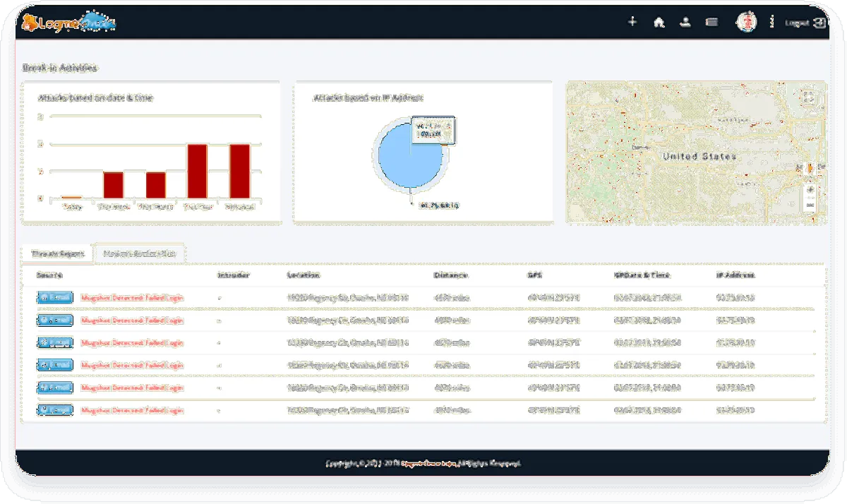Click the map zoom in control
The height and width of the screenshot is (504, 847).
tap(810, 189)
